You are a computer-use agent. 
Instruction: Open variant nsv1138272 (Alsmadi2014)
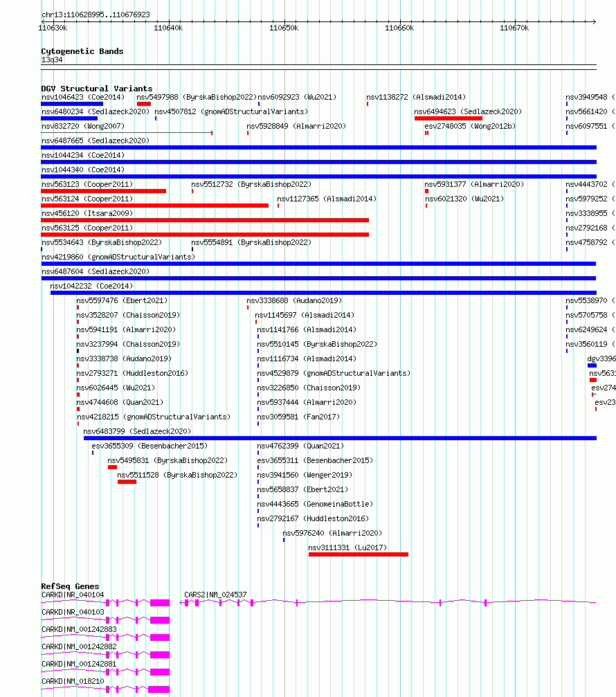coord(416,97)
